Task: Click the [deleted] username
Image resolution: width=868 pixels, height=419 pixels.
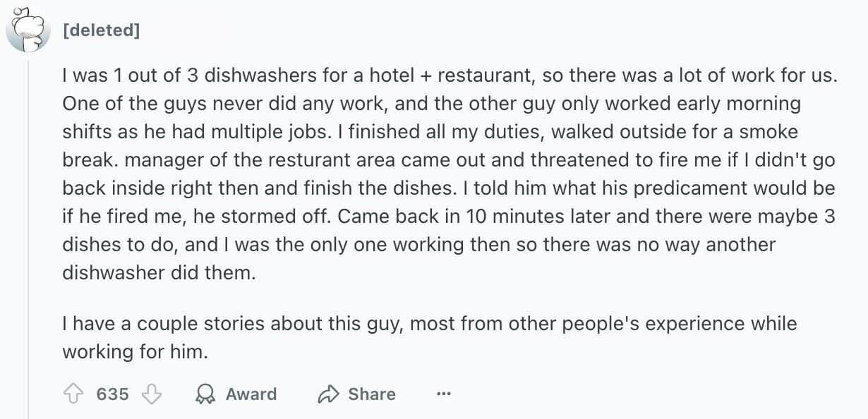Action: pos(101,30)
